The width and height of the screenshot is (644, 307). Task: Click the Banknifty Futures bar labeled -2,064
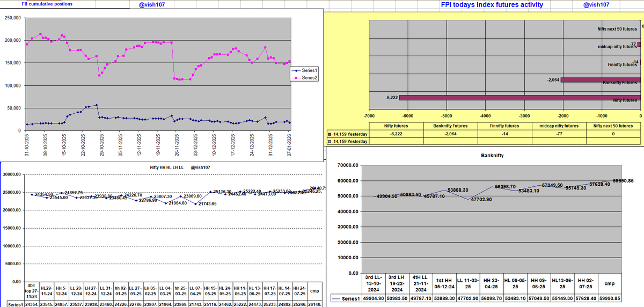pos(601,80)
